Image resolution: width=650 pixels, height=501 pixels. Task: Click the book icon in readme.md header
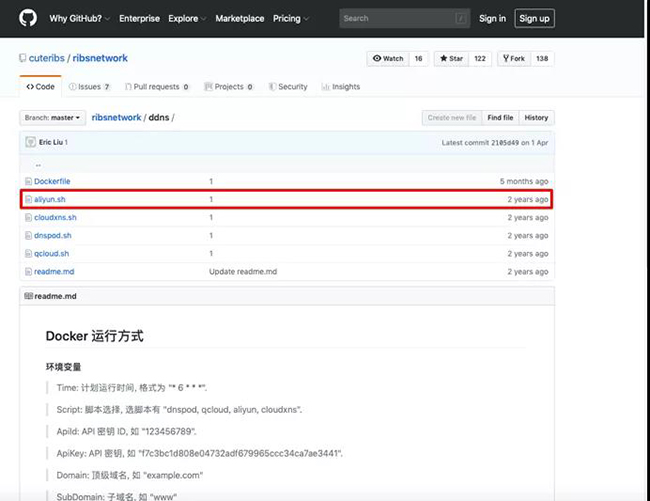tap(28, 296)
